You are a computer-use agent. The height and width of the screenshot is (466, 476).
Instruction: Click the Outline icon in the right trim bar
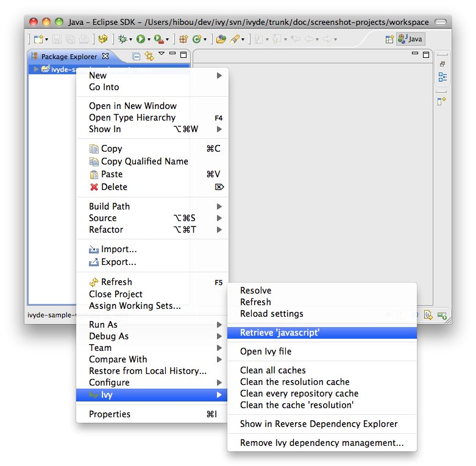[442, 77]
